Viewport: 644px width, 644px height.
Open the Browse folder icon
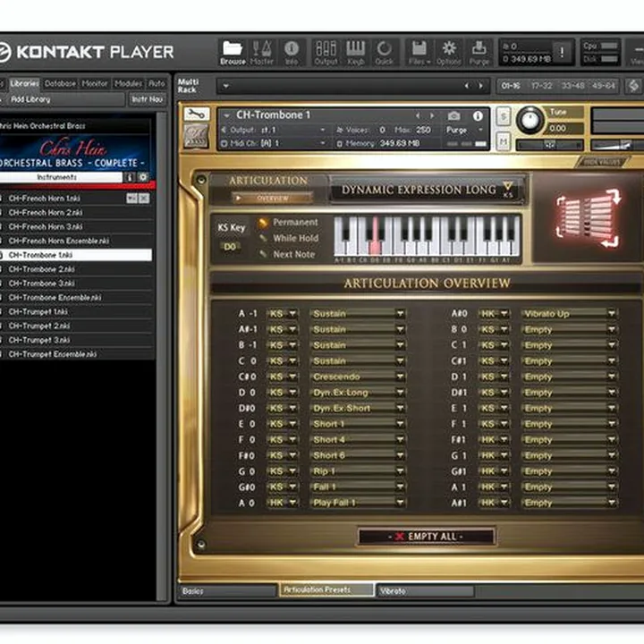coord(233,53)
